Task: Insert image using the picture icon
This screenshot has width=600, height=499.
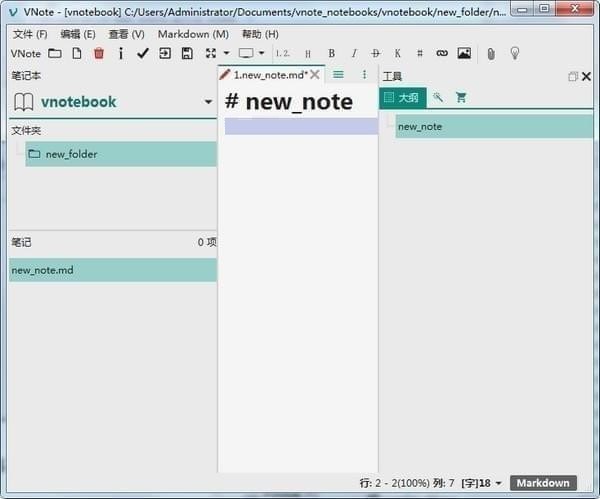Action: [464, 53]
